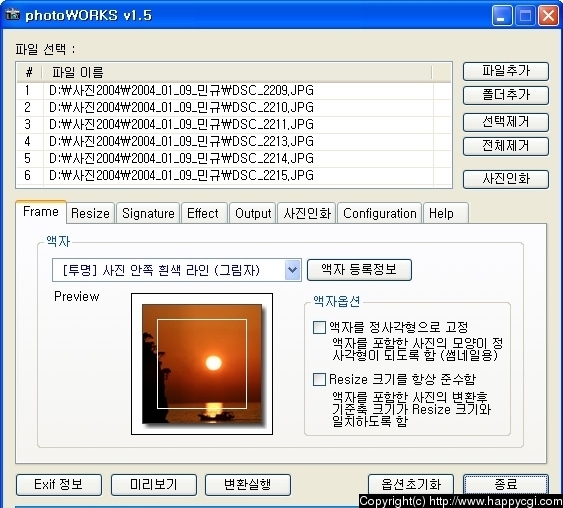Click the 전체제거 button
This screenshot has width=563, height=508.
coord(506,146)
